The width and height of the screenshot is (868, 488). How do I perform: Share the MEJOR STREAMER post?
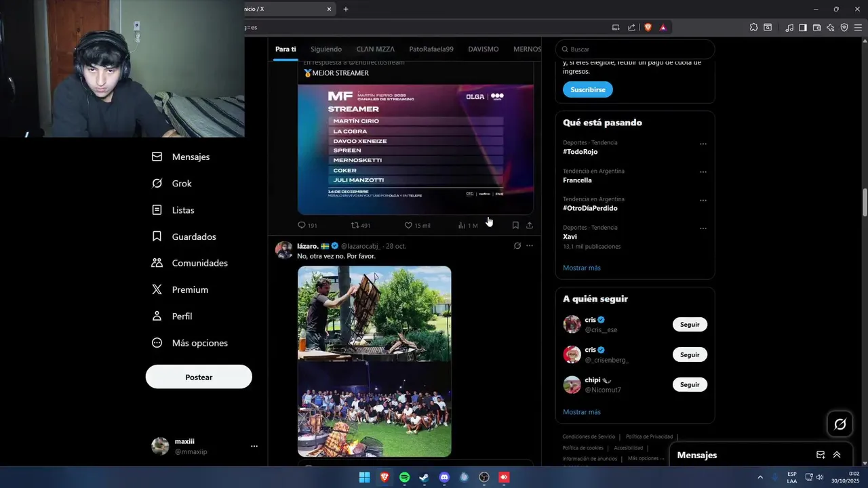click(x=530, y=225)
